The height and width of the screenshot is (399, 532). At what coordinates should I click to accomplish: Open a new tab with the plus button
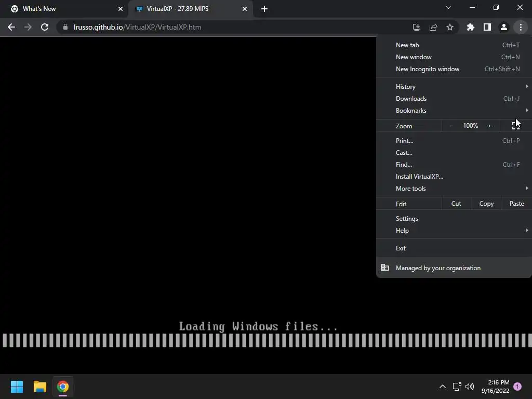tap(264, 9)
